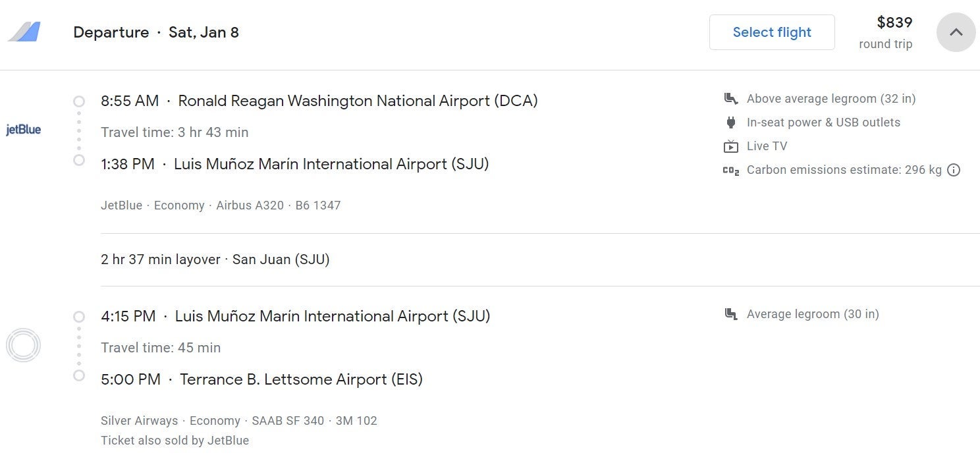Click the 1:38 PM SJU arrival line
The width and height of the screenshot is (980, 463).
pyautogui.click(x=295, y=164)
